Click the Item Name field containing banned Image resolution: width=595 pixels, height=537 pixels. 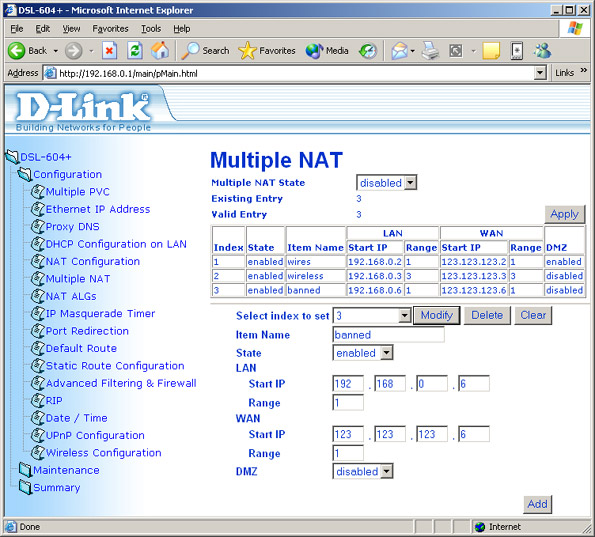tap(388, 335)
